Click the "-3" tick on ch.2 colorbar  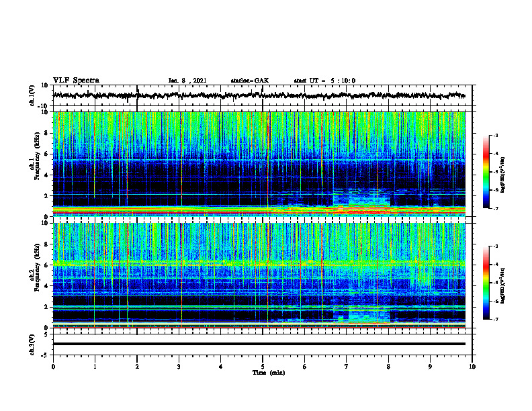(495, 246)
